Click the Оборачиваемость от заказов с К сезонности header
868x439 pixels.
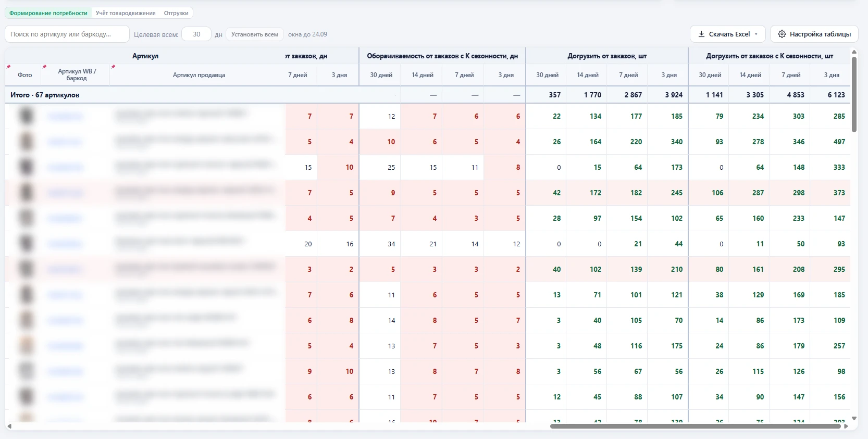click(442, 56)
